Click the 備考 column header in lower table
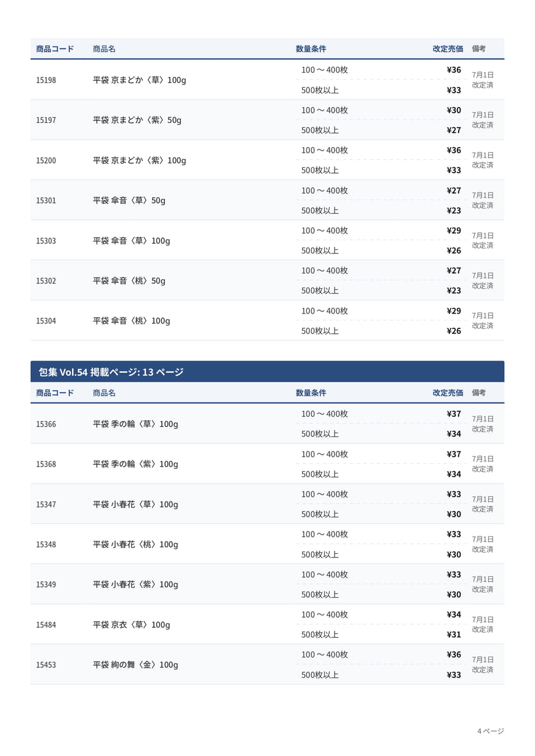Screen dimensions: 535x756 point(479,393)
